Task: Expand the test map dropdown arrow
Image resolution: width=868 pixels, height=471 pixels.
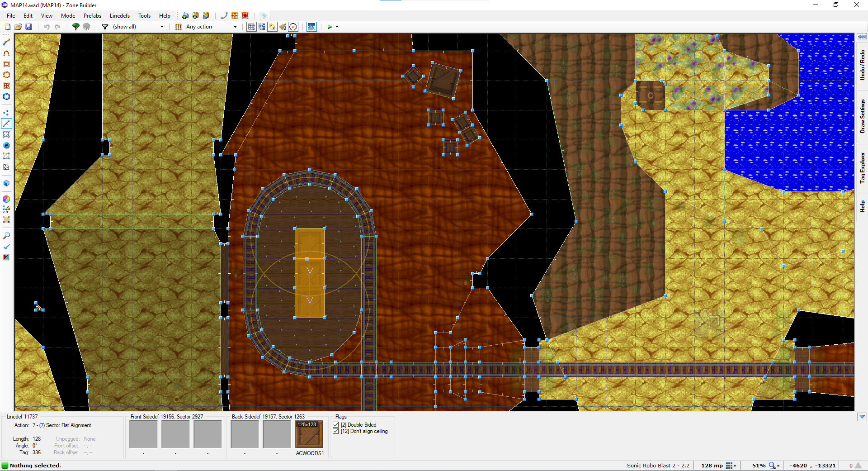Action: (337, 27)
